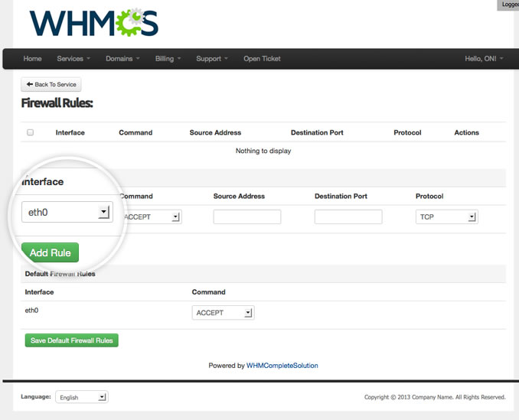Viewport: 519px width, 420px height.
Task: Click the Source Address column header in rules table
Action: [x=215, y=132]
